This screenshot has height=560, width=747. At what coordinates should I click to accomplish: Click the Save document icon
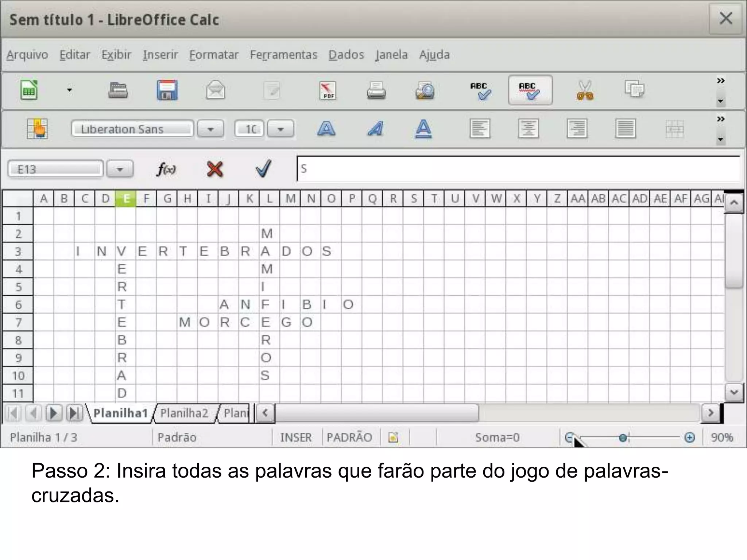167,90
